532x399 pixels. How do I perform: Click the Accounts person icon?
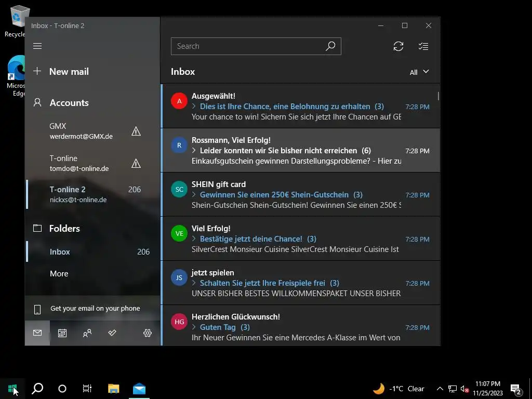click(37, 102)
